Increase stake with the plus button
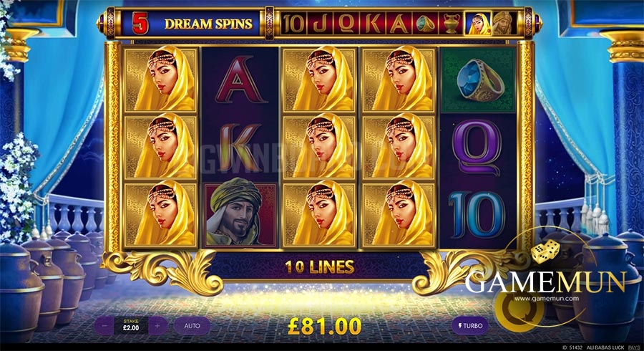Screen dimensions: 644x351 click(x=157, y=326)
